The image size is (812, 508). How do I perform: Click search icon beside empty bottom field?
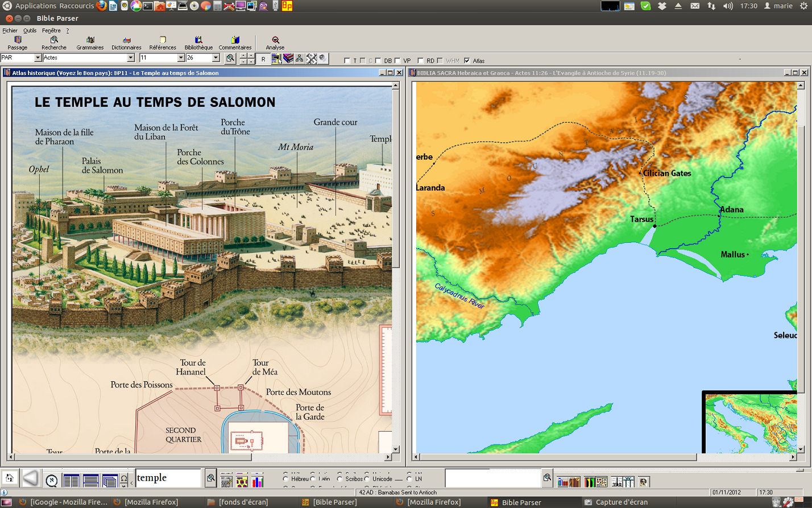pos(547,478)
